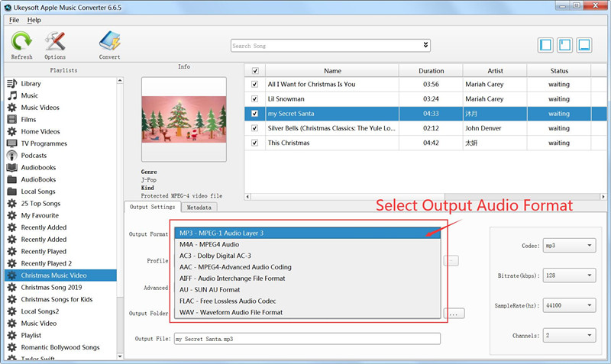Click the playlists scrollbar down arrow
The image size is (611, 364).
pyautogui.click(x=120, y=356)
